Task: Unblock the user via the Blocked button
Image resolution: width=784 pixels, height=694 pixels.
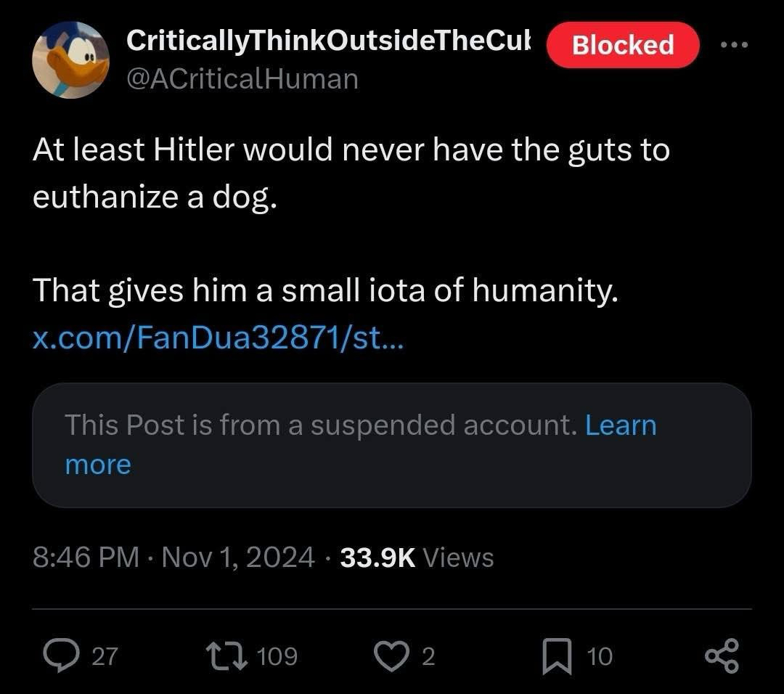Action: click(623, 45)
